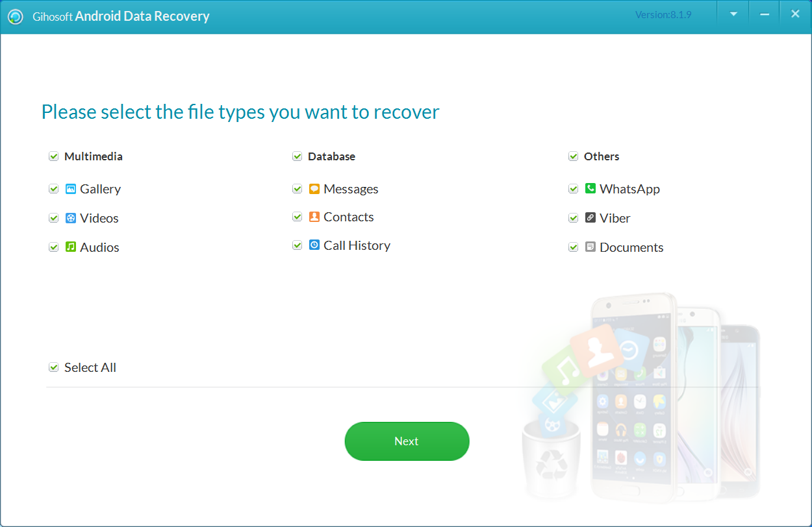
Task: Uncheck the Select All checkbox
Action: (x=54, y=367)
